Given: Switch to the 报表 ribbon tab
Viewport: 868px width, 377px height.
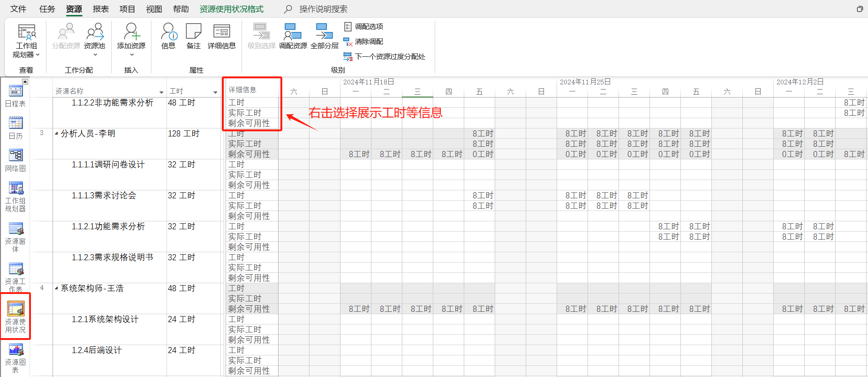Looking at the screenshot, I should (x=100, y=9).
